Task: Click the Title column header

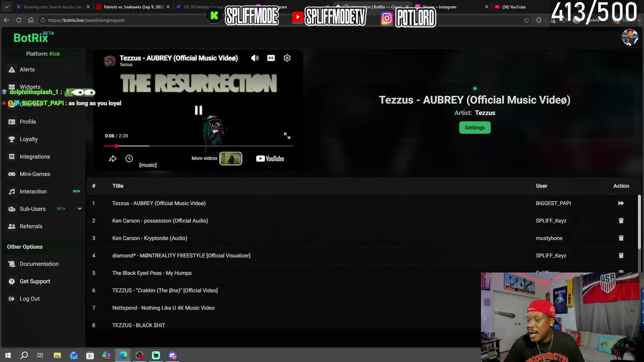Action: click(x=118, y=186)
